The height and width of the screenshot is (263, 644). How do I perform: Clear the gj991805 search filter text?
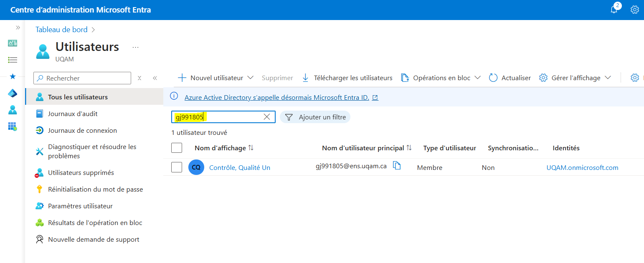tap(267, 117)
